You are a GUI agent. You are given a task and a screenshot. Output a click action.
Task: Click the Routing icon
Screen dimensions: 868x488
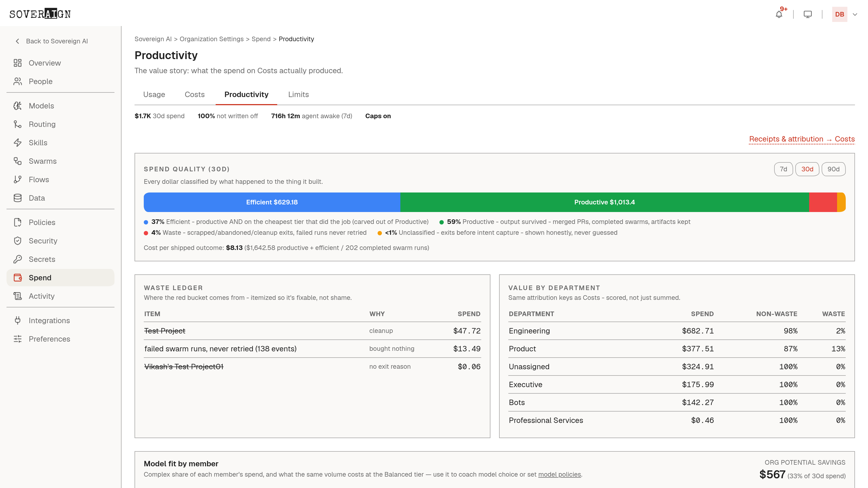click(18, 124)
